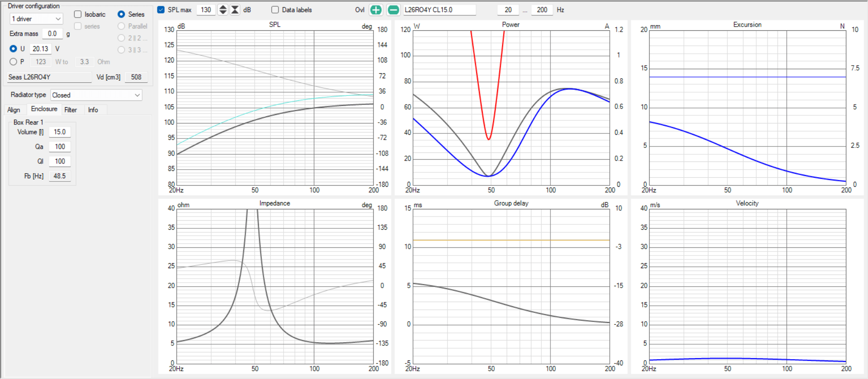Click the SPL max value field 130
The image size is (868, 379).
(x=206, y=9)
